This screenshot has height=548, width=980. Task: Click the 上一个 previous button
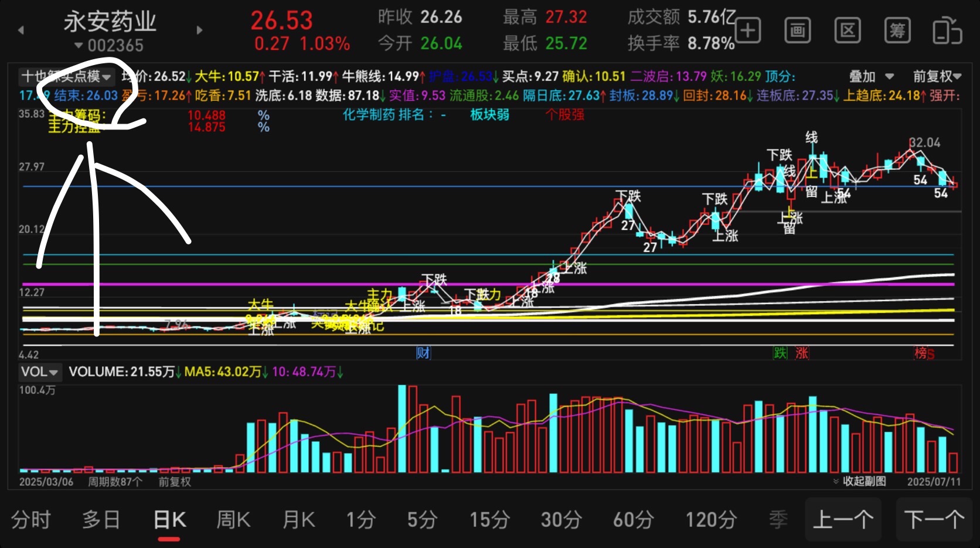pos(843,520)
